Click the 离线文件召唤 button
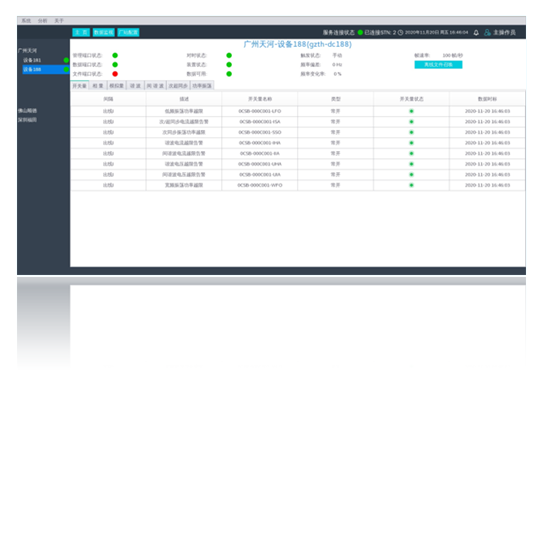The width and height of the screenshot is (543, 553). (x=438, y=65)
